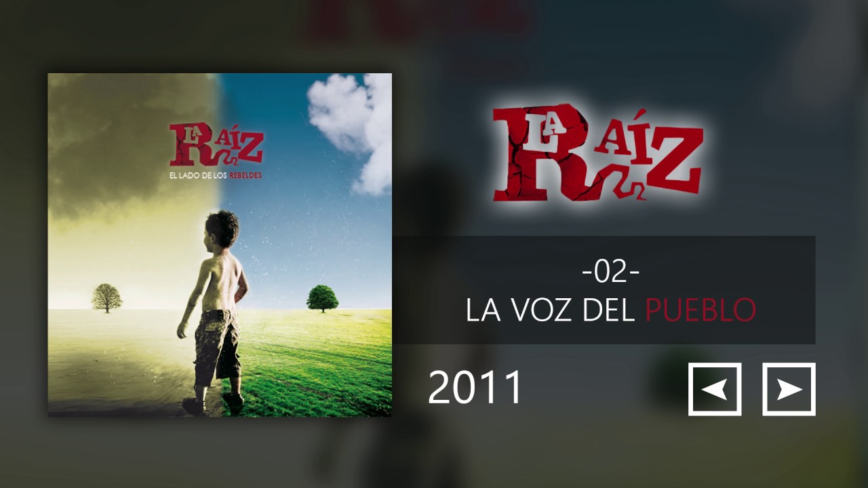
Task: Select the 2011 release year label
Action: point(475,387)
